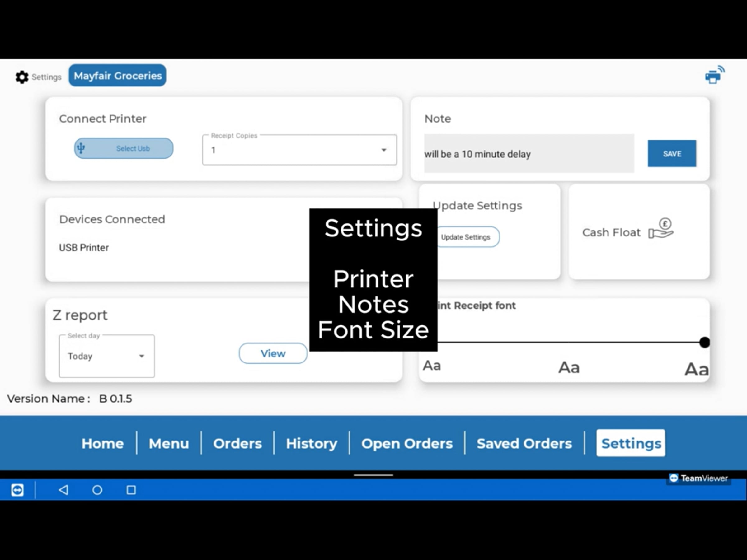
Task: Click the View Z report button
Action: point(273,353)
